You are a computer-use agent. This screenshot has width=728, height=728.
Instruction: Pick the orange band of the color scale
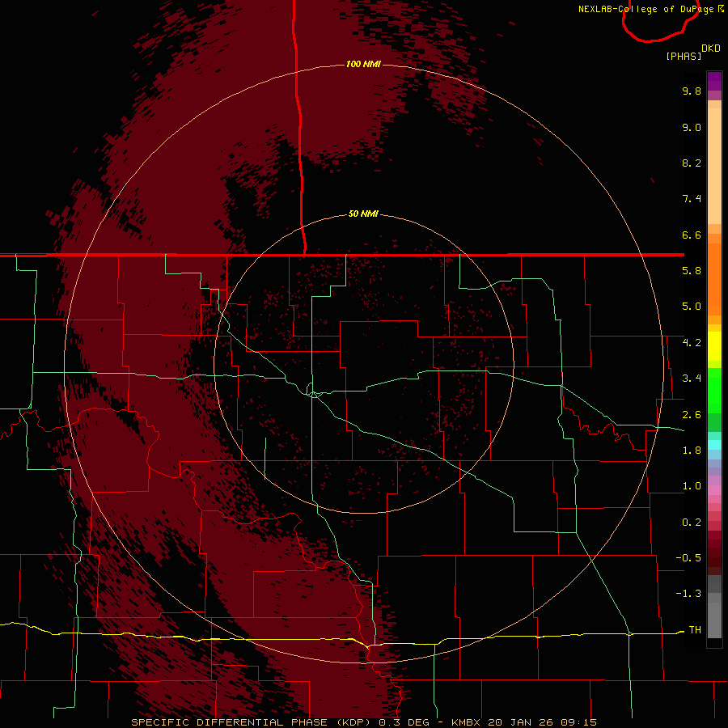(x=714, y=278)
